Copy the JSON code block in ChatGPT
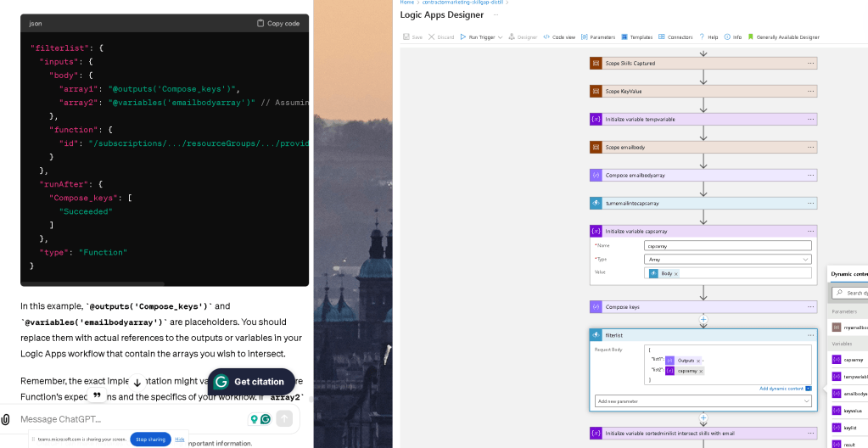This screenshot has width=868, height=448. pos(278,23)
